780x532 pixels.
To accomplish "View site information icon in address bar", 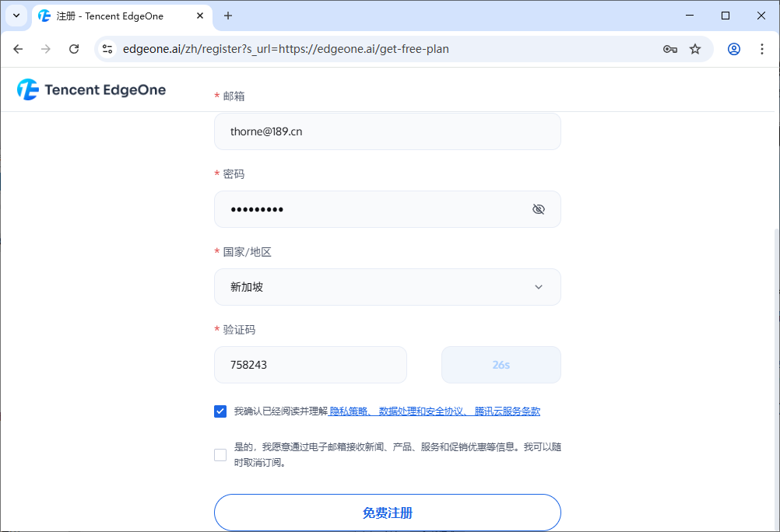I will pyautogui.click(x=108, y=49).
